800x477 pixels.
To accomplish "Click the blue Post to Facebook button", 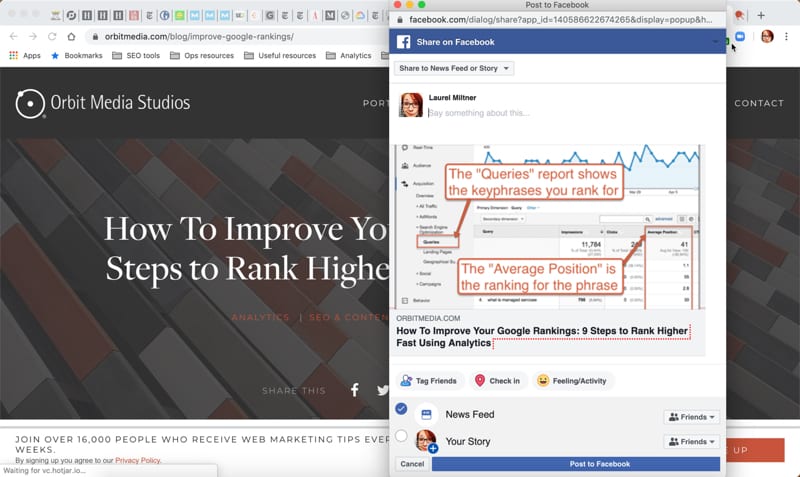I will (x=576, y=464).
